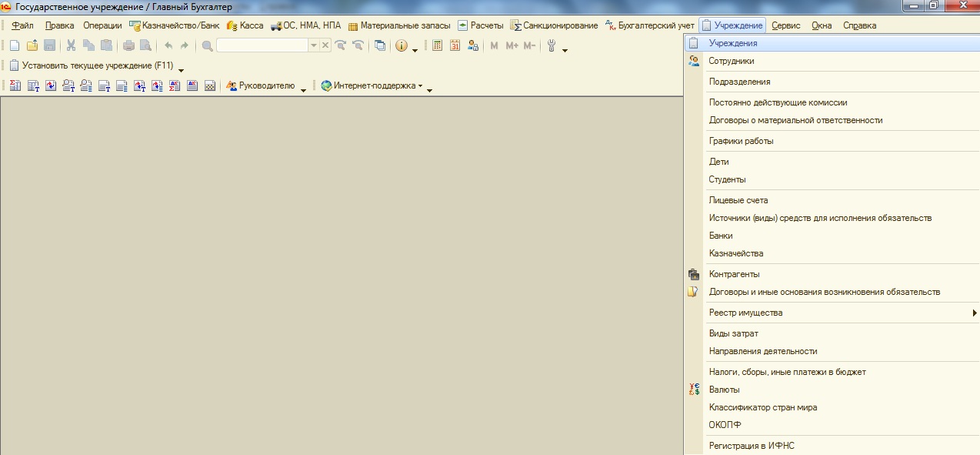Open the Правка menu

coord(59,25)
